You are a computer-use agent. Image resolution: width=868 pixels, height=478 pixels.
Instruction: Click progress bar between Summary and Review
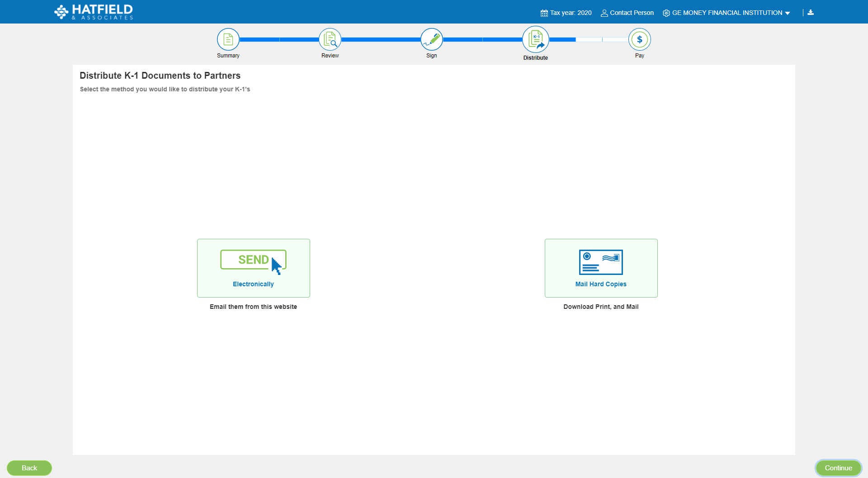pos(279,39)
